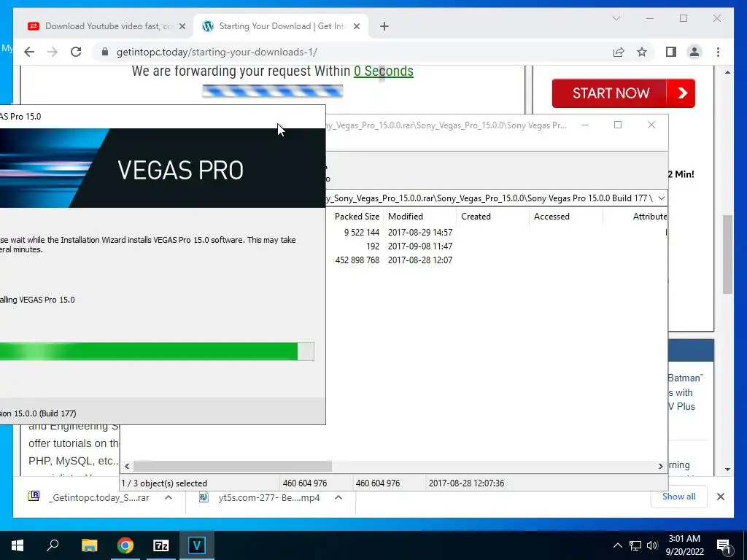The height and width of the screenshot is (560, 747).
Task: Expand 7-Zip path dropdown arrow
Action: 661,198
